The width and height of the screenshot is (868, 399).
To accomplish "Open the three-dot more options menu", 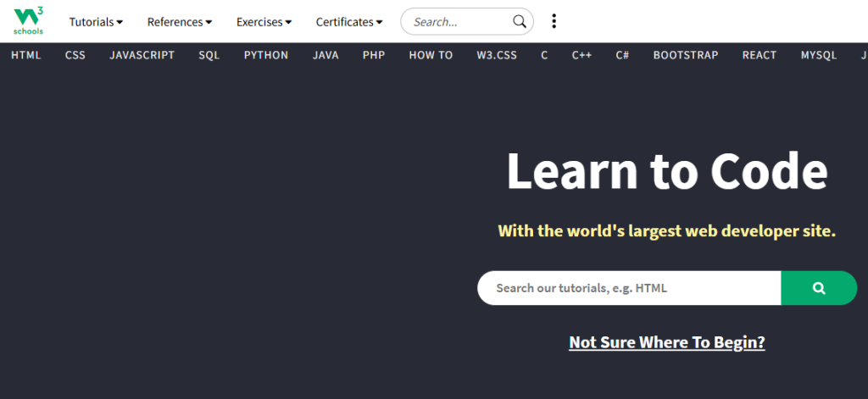I will (x=554, y=21).
